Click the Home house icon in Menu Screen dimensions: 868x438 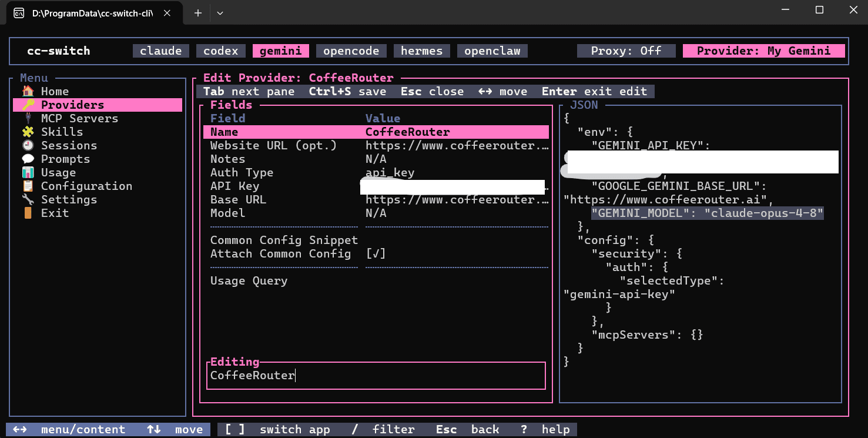pyautogui.click(x=28, y=91)
